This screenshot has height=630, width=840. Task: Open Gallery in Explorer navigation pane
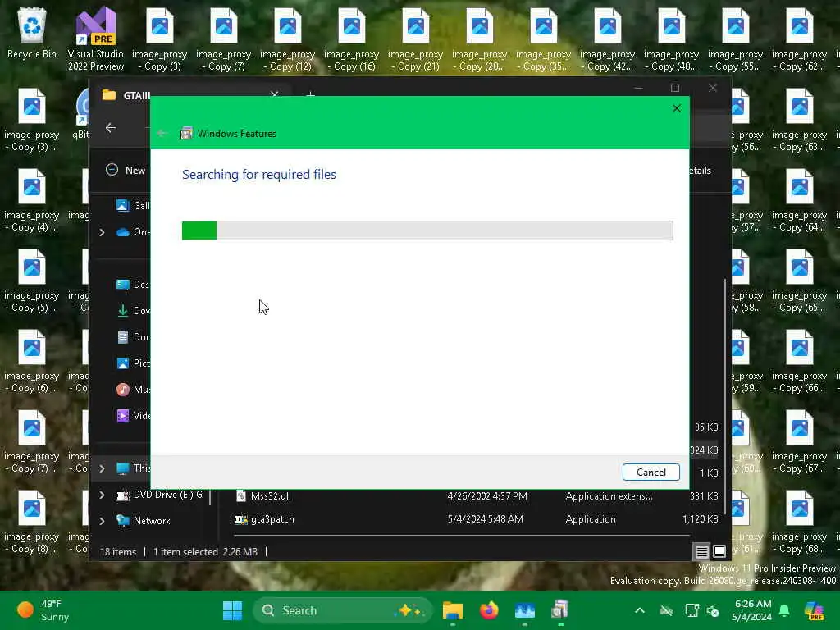pyautogui.click(x=132, y=206)
